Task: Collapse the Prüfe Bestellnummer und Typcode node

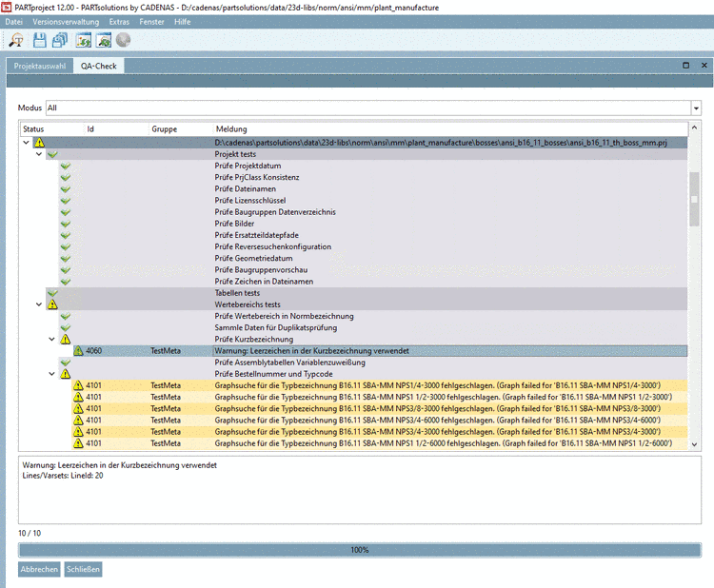Action: click(x=52, y=374)
